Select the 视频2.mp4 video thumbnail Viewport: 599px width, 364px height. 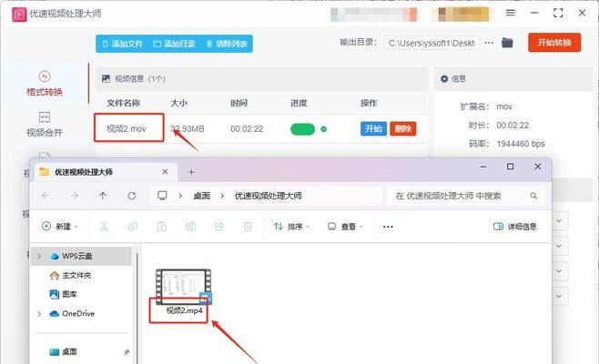tap(183, 287)
